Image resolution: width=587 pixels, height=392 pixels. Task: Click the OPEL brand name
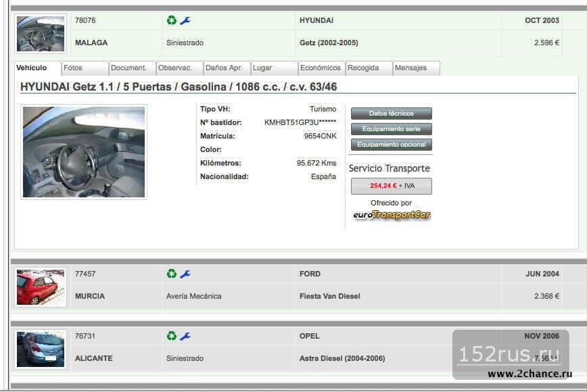point(310,337)
